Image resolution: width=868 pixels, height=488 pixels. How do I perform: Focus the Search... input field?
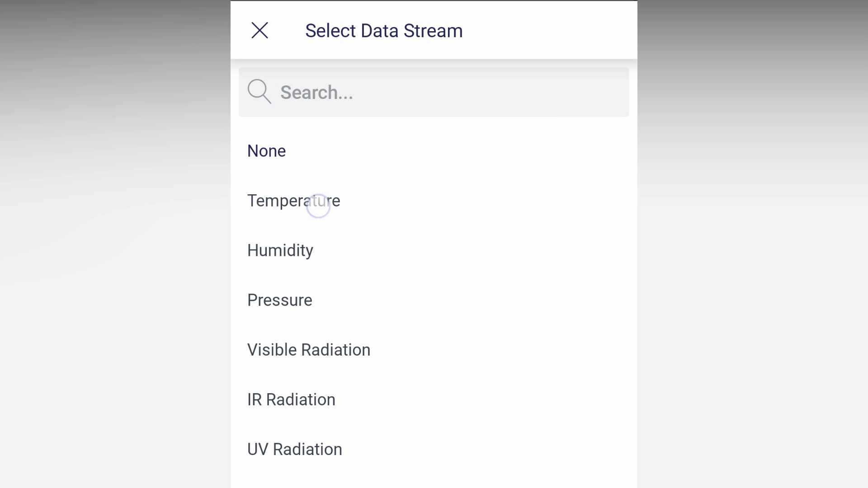[407, 92]
